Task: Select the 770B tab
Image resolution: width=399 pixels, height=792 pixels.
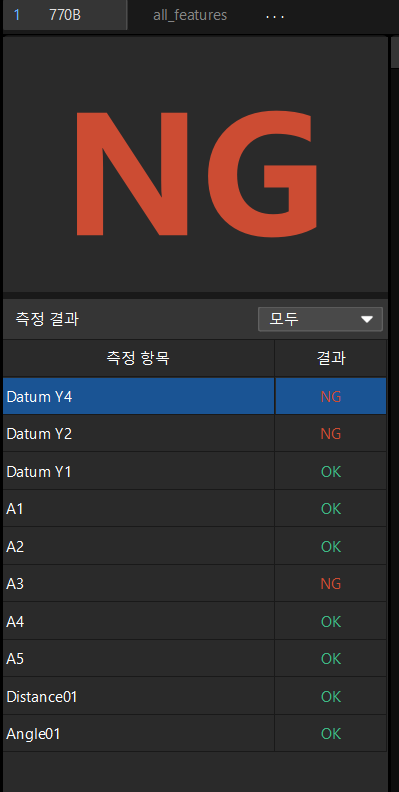Action: pyautogui.click(x=64, y=15)
